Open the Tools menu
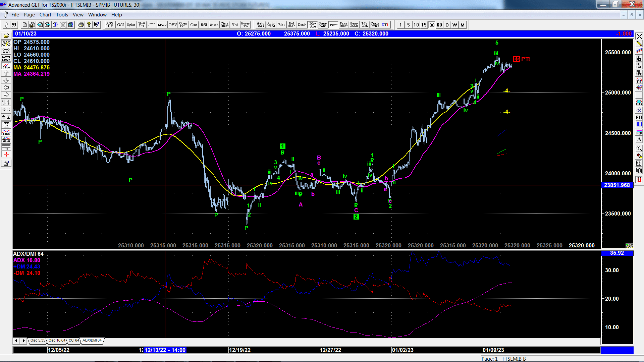Viewport: 644px width, 362px height. [62, 15]
